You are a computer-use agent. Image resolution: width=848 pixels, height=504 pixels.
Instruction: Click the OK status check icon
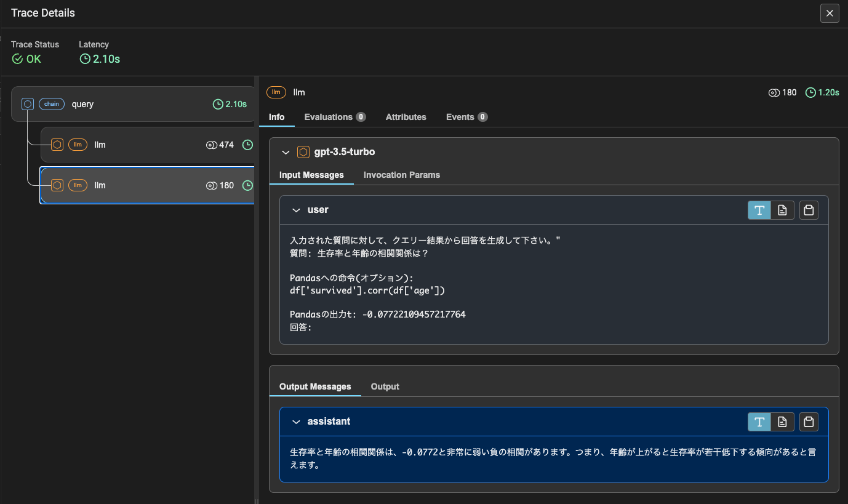point(17,60)
